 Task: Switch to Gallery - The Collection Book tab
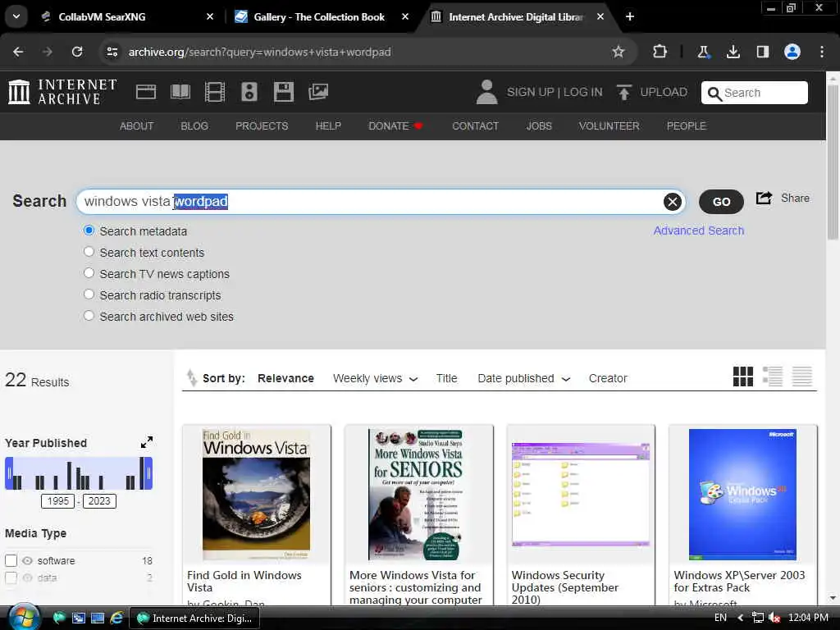[x=322, y=17]
